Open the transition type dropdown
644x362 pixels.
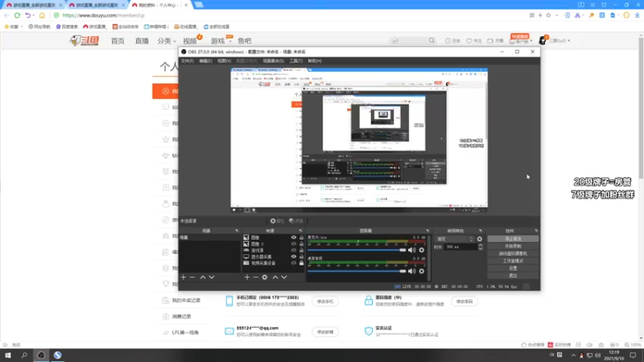tap(455, 239)
